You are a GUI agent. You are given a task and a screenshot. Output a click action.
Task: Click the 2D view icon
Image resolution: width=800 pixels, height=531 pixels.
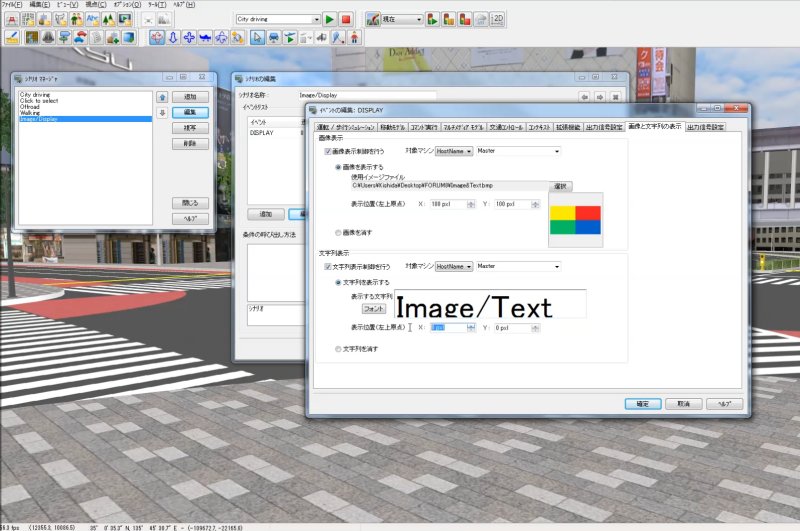pos(498,19)
